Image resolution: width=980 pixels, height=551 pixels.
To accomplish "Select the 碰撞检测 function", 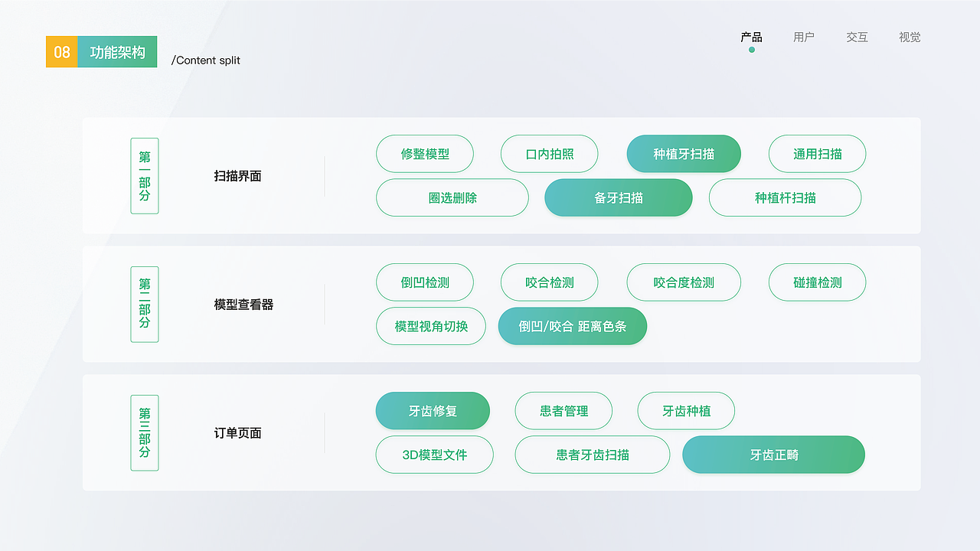I will point(817,282).
